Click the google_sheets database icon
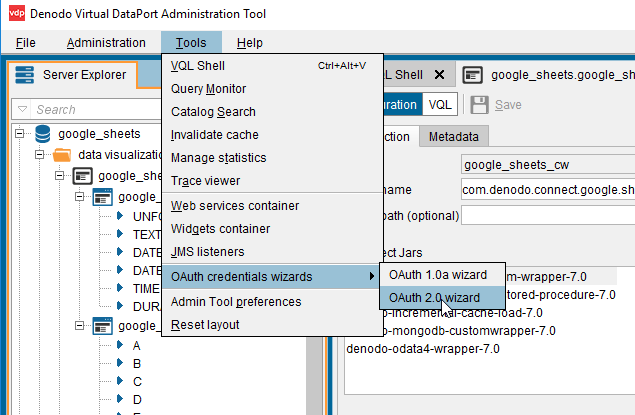This screenshot has height=415, width=635. tap(43, 134)
